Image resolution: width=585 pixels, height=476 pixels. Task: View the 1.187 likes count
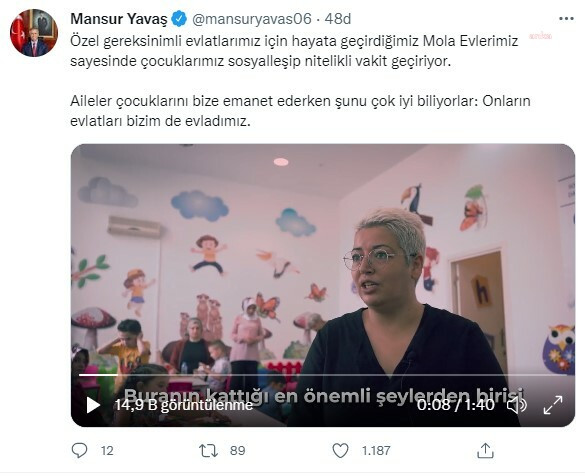pyautogui.click(x=376, y=451)
